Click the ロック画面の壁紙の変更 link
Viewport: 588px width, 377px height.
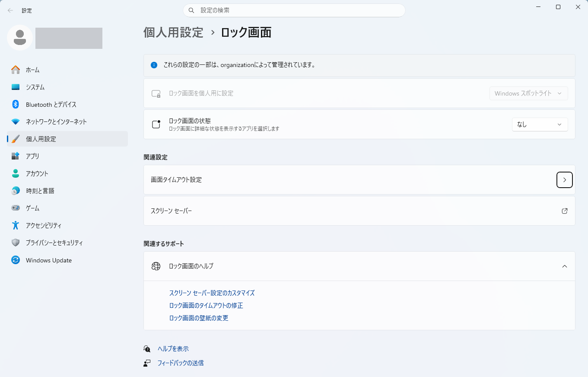click(x=199, y=318)
